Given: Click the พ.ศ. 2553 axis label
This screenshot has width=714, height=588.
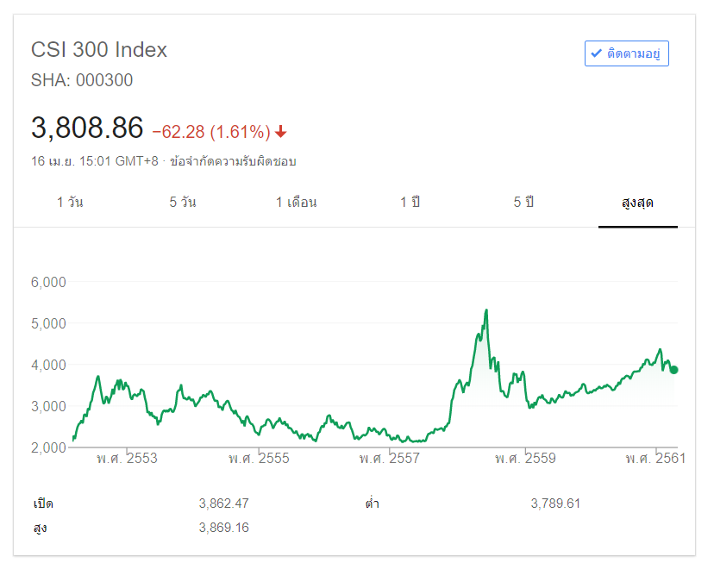Looking at the screenshot, I should pos(127,458).
